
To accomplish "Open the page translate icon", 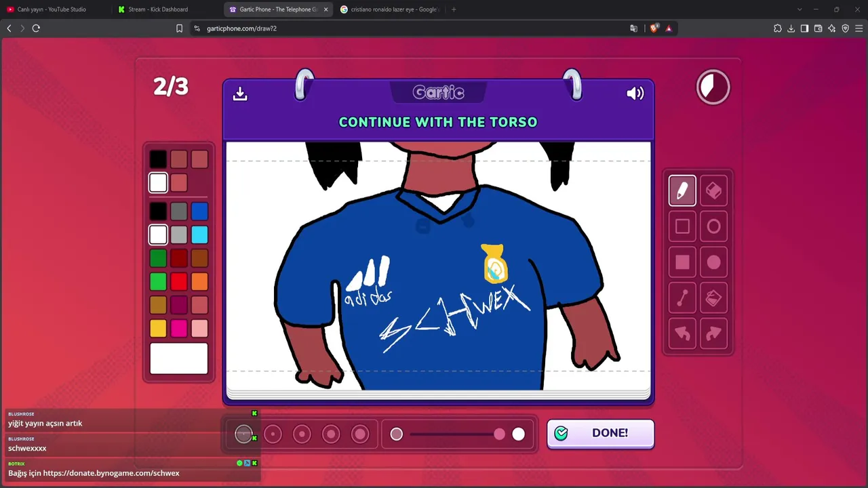I will tap(633, 28).
